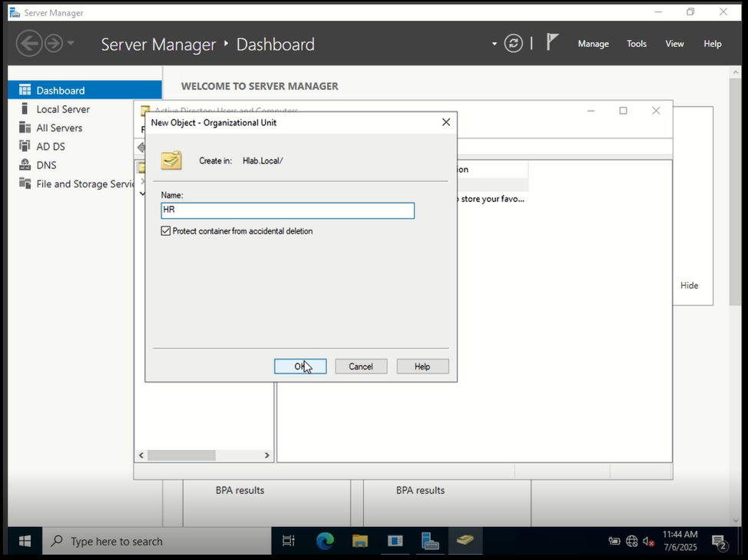
Task: Open the network globe icon in system tray
Action: pyautogui.click(x=631, y=541)
